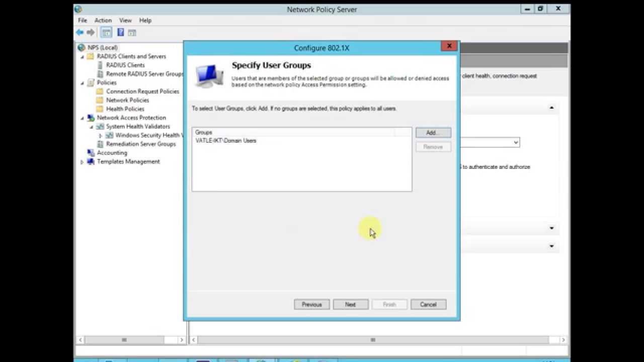Click the Windows Security Health Validator icon
The width and height of the screenshot is (644, 362).
point(109,135)
